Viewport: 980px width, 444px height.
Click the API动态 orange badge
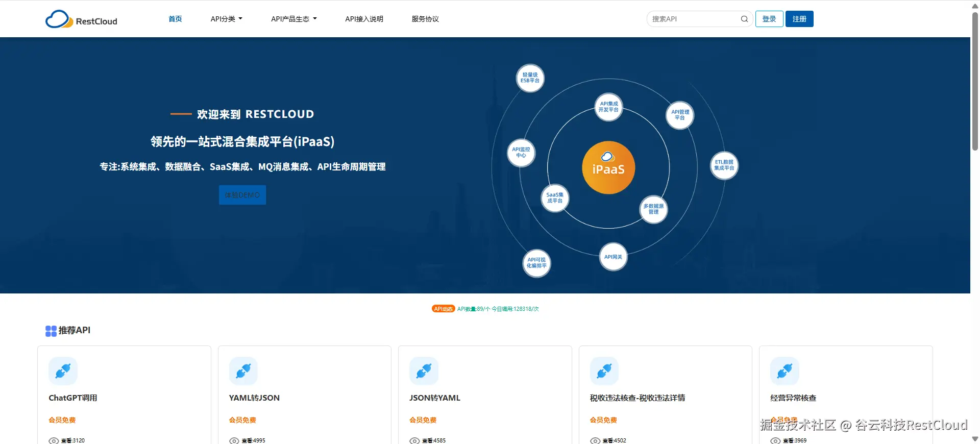pyautogui.click(x=443, y=309)
